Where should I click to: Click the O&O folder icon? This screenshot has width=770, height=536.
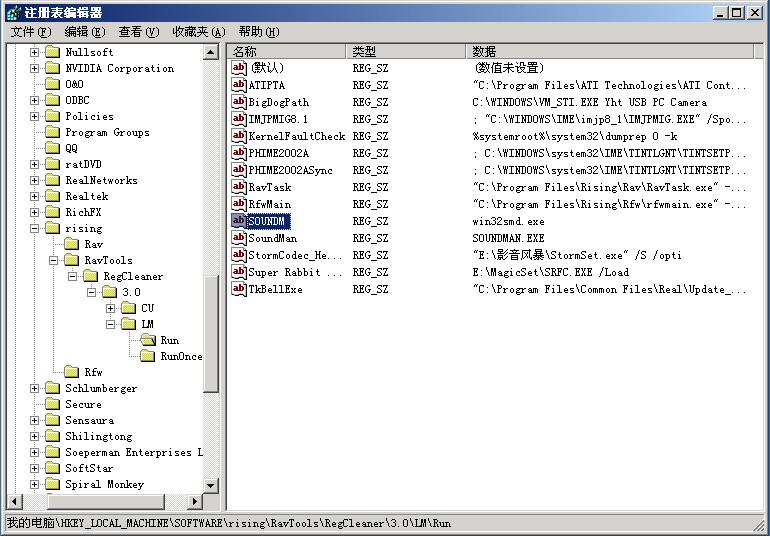(x=53, y=84)
